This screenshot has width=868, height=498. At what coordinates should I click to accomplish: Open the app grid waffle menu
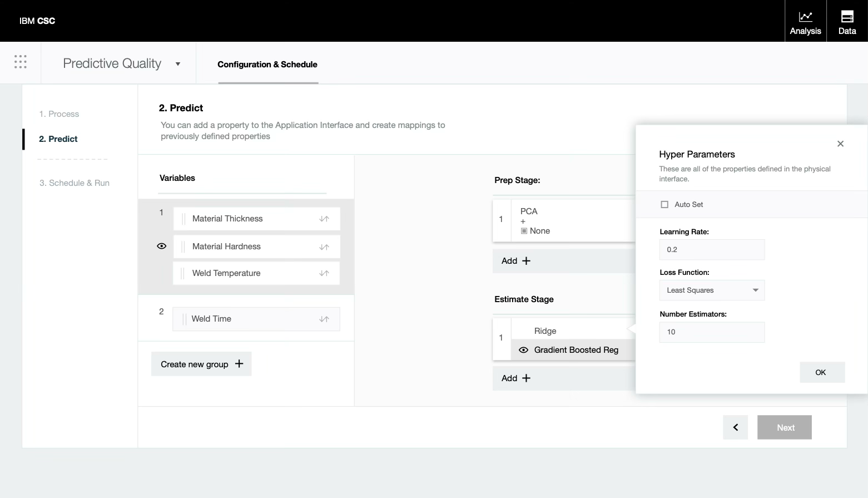pyautogui.click(x=20, y=62)
